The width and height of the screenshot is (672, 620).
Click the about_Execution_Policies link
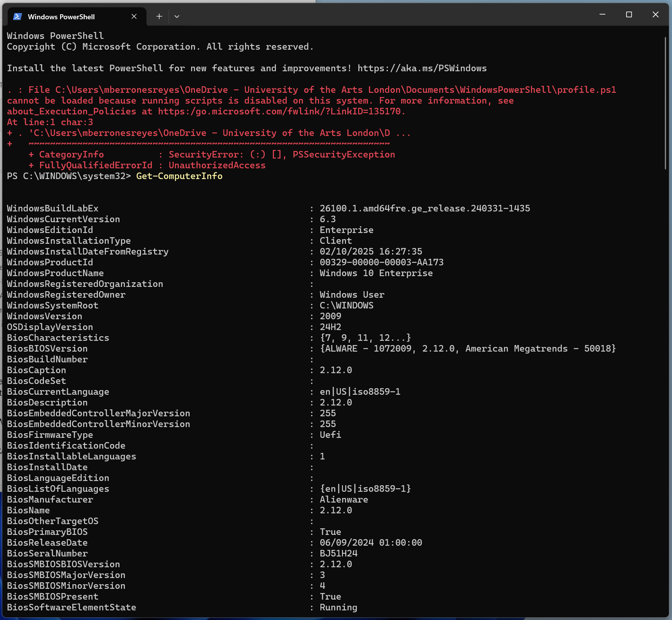point(71,111)
